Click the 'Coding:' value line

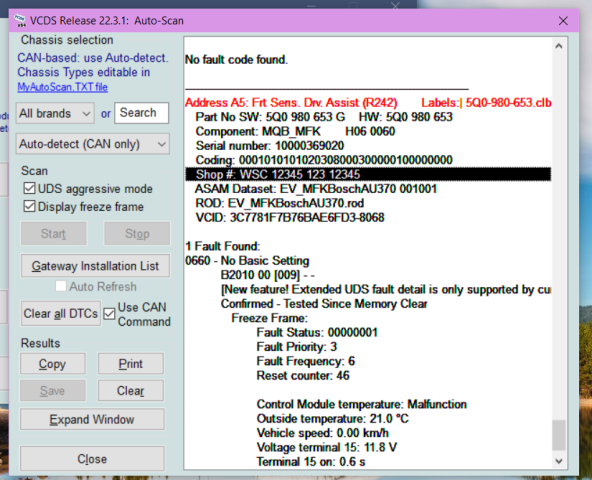[x=324, y=160]
